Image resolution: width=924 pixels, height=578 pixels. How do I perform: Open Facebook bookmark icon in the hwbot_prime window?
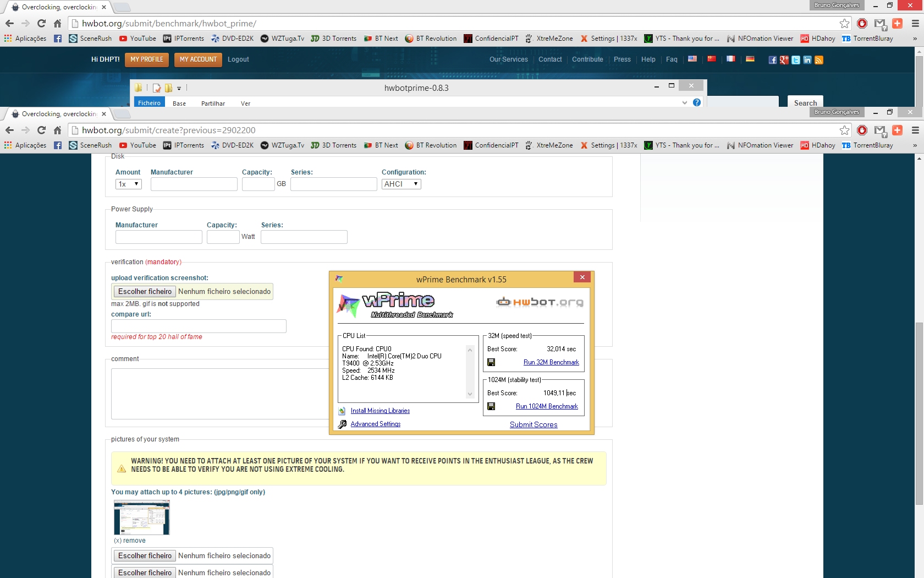58,39
